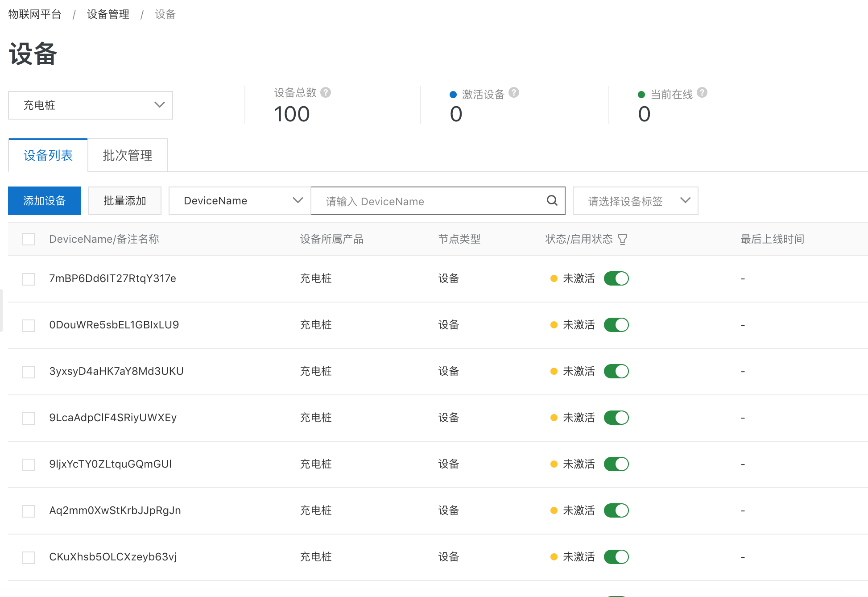The height and width of the screenshot is (597, 868).
Task: Click the 节点类型 column header
Action: (459, 239)
